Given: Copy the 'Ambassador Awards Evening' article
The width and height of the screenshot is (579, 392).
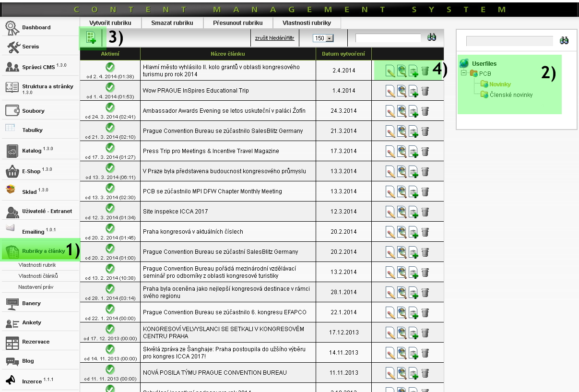Looking at the screenshot, I should pos(413,111).
